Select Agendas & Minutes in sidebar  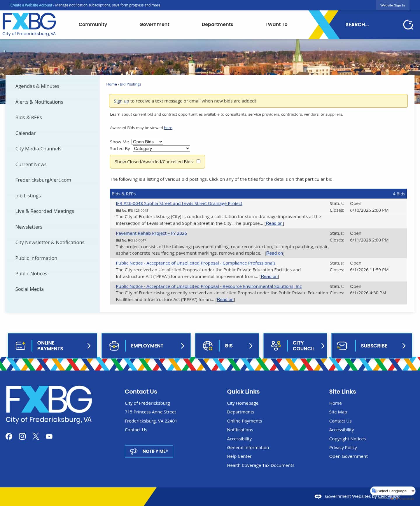pyautogui.click(x=37, y=86)
